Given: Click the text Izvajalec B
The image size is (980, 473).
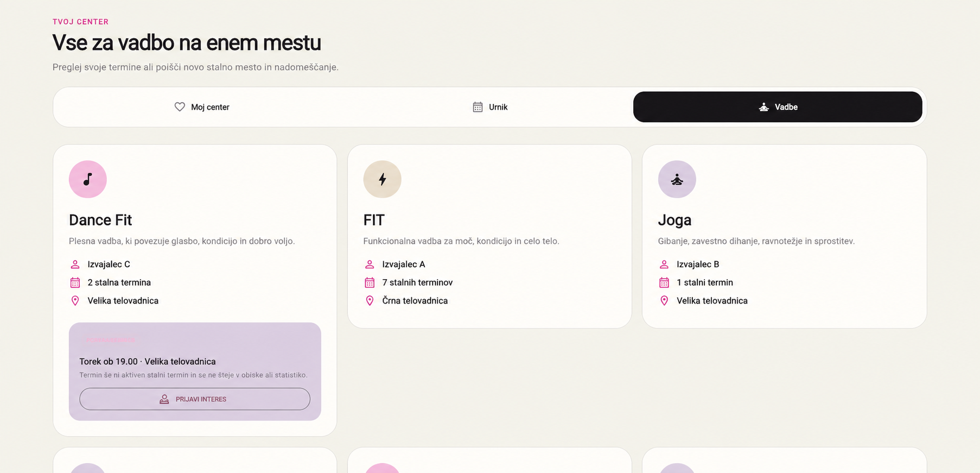Looking at the screenshot, I should tap(698, 264).
